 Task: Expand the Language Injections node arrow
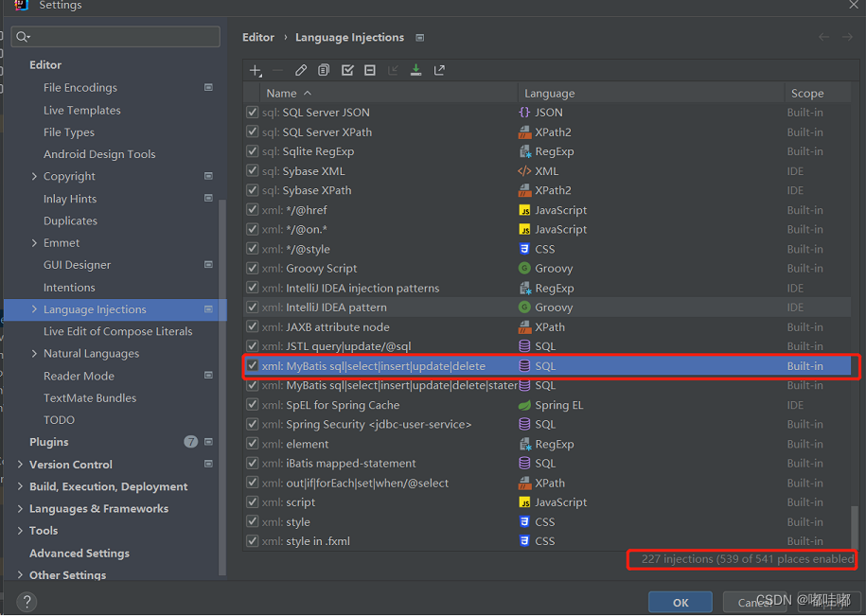click(34, 309)
